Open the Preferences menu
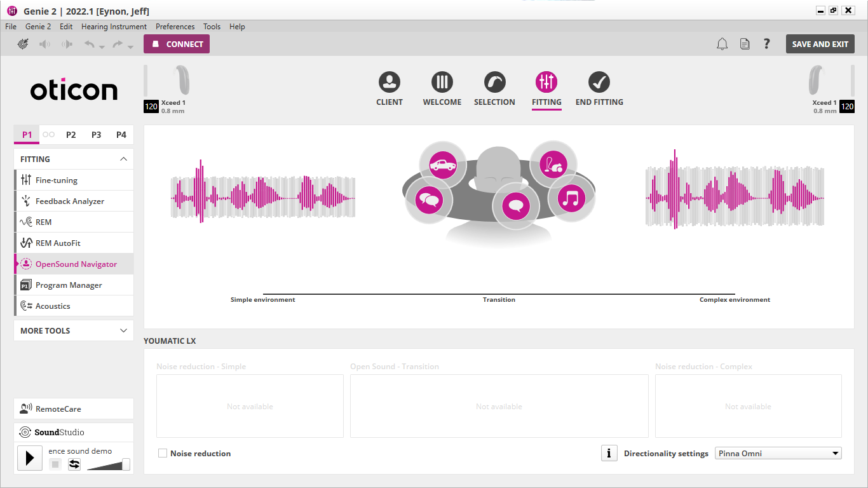The image size is (868, 488). [x=175, y=27]
